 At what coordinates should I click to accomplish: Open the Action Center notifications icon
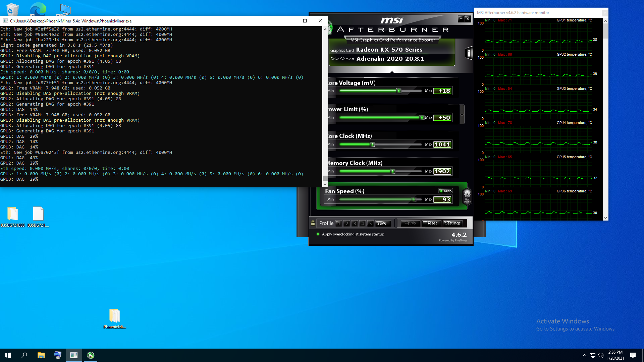pyautogui.click(x=633, y=355)
